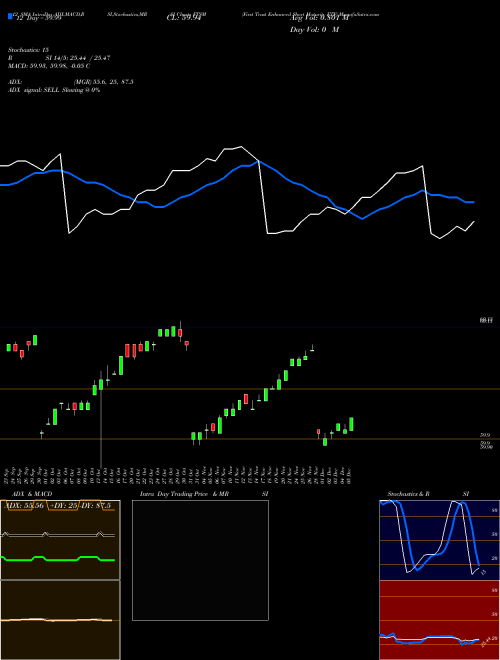Click the last green candlestick on the price chart
This screenshot has width=500, height=660.
(351, 424)
